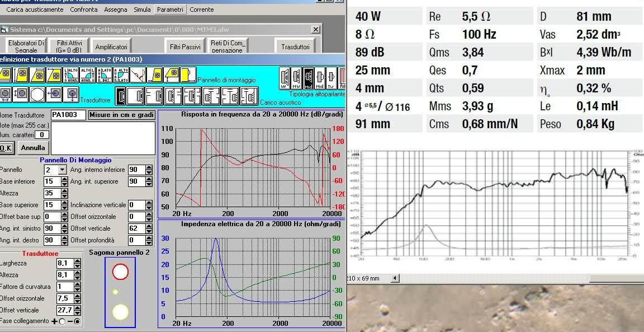Screen dimensions: 644x332
Task: Open the Reti Di Compensazione section
Action: [x=228, y=46]
